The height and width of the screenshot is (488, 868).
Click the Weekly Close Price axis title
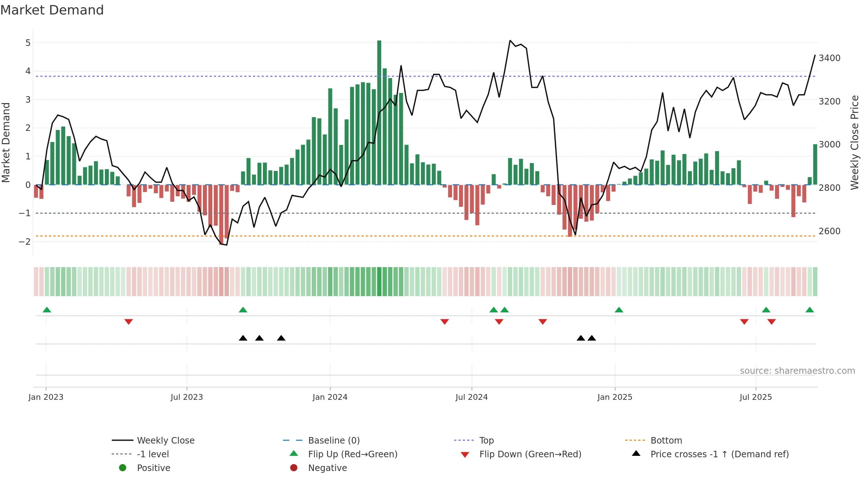[x=855, y=142]
